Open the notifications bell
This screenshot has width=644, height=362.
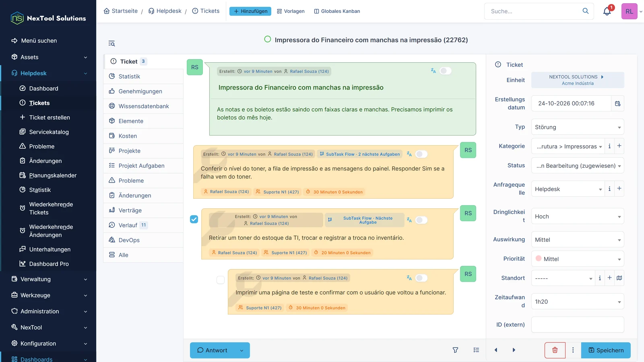click(607, 11)
